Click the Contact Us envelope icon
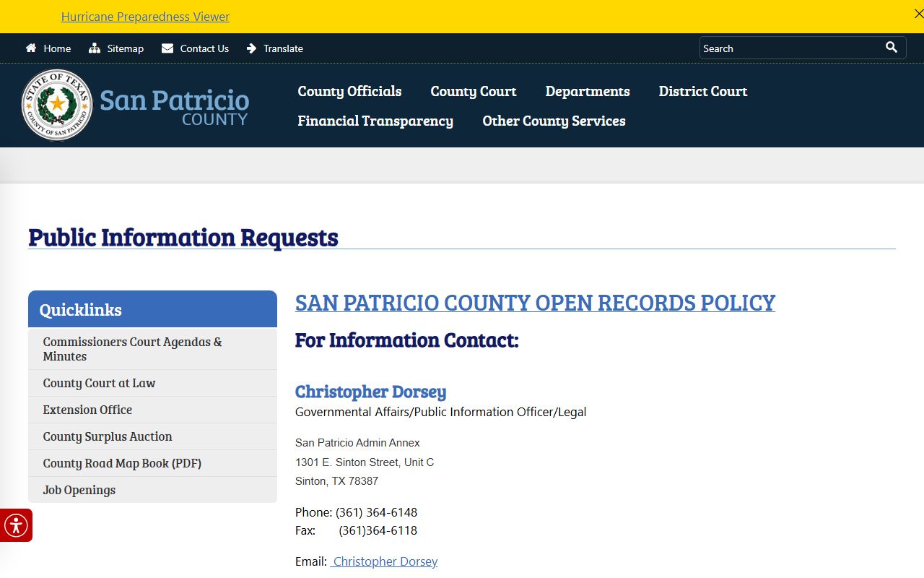Viewport: 924px width, 578px height. pos(167,48)
